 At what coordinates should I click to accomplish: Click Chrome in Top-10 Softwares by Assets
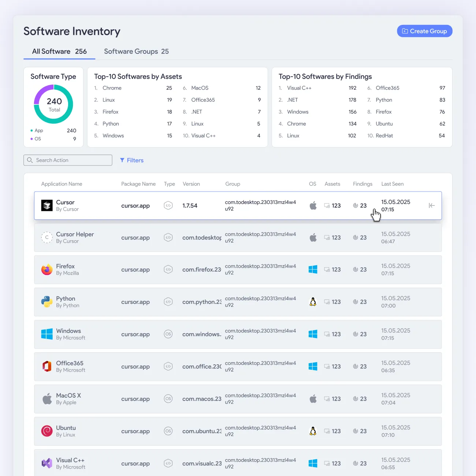[x=112, y=88]
